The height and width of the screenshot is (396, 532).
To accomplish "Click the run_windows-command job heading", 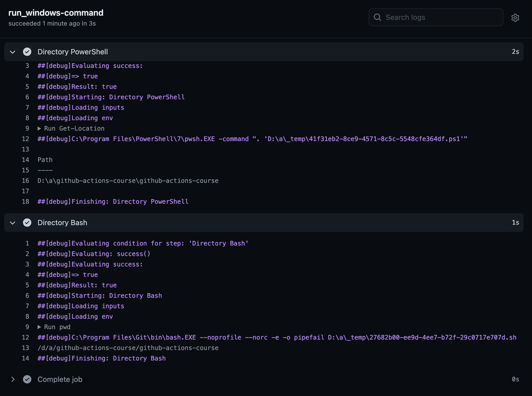I will 56,13.
